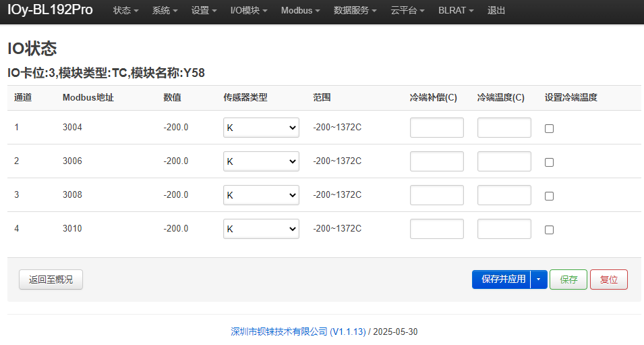Open sensor type dropdown for channel 2

pyautogui.click(x=261, y=161)
